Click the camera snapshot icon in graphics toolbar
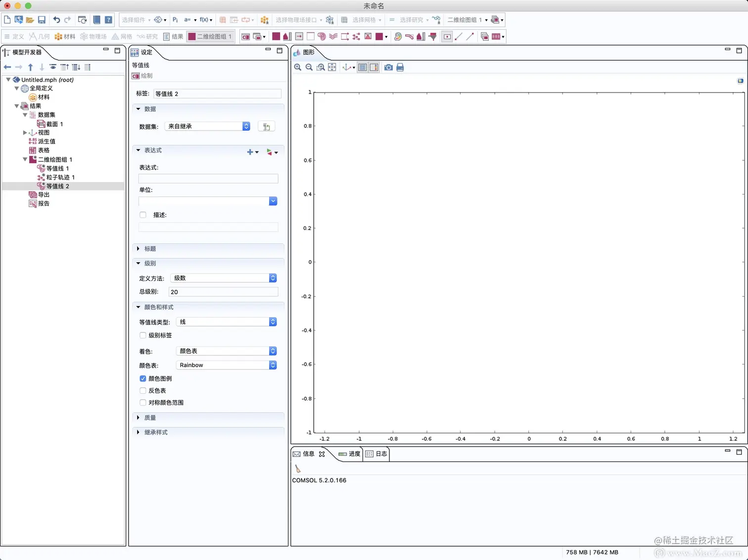The image size is (748, 560). (388, 67)
